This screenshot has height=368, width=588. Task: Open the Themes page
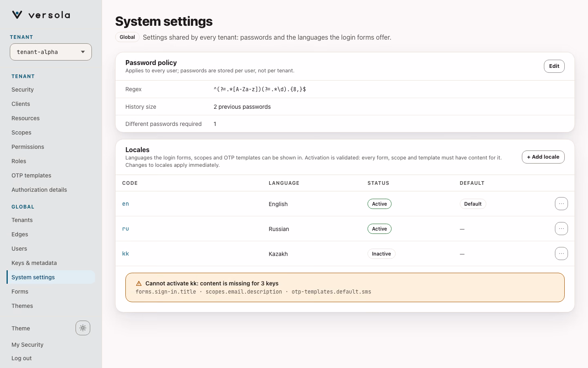[22, 306]
